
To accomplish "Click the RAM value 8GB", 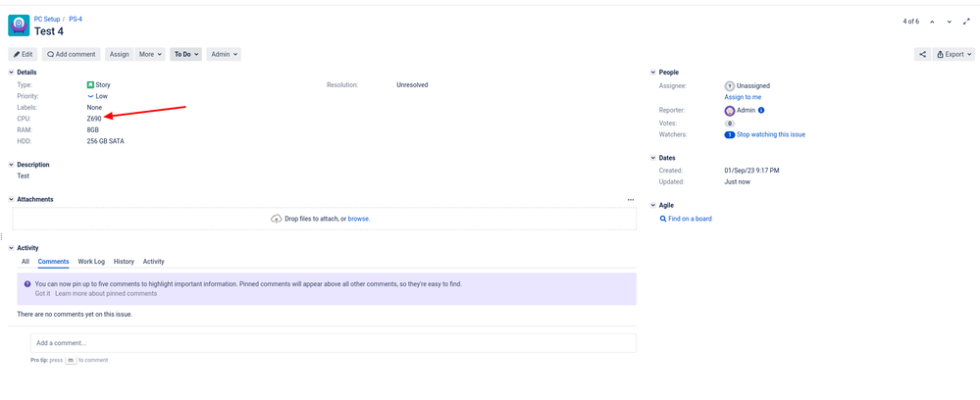I will [93, 130].
